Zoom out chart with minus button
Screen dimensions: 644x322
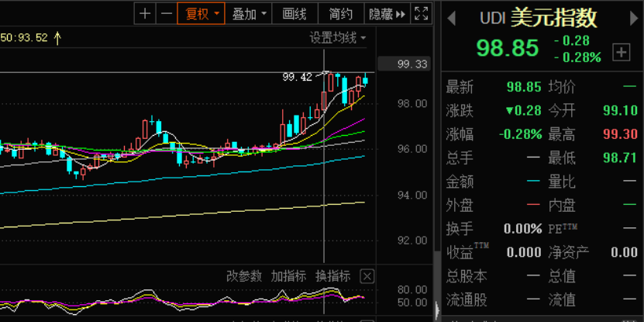(167, 14)
